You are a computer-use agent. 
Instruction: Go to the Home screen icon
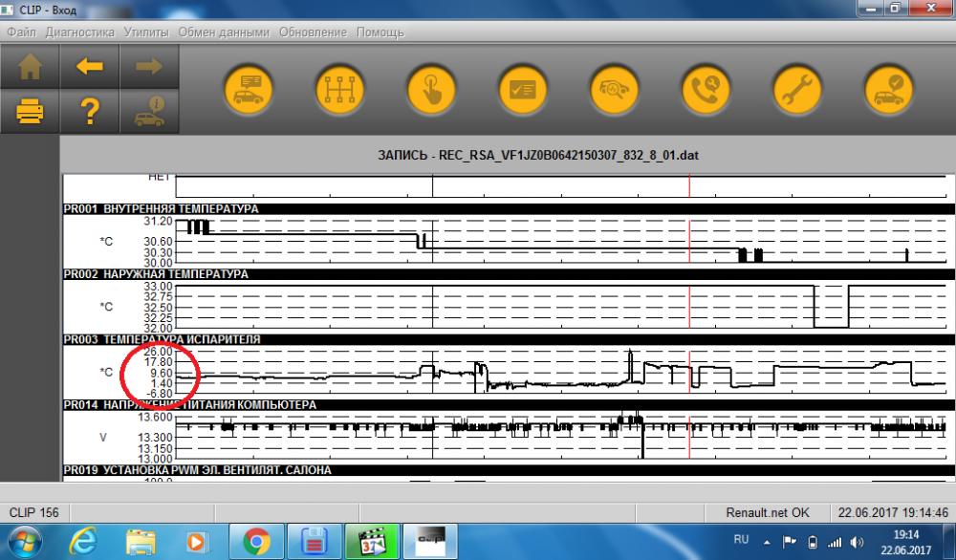30,67
